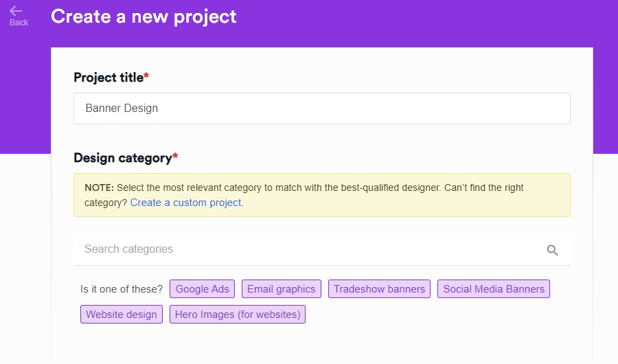618x364 pixels.
Task: Open the Create a custom project link
Action: point(185,203)
